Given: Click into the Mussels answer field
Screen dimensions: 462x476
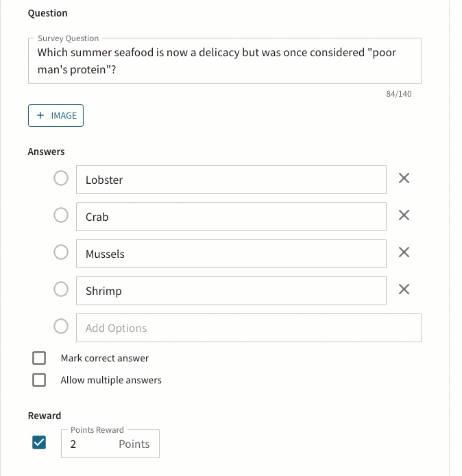Looking at the screenshot, I should tap(231, 254).
